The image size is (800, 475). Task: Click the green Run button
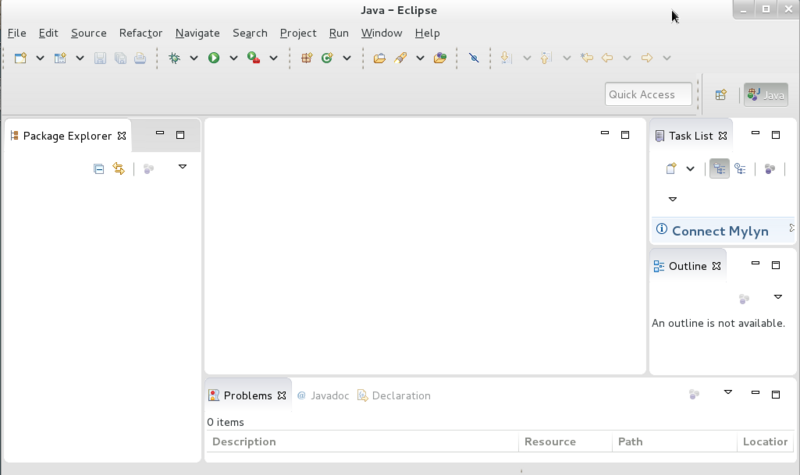(214, 58)
